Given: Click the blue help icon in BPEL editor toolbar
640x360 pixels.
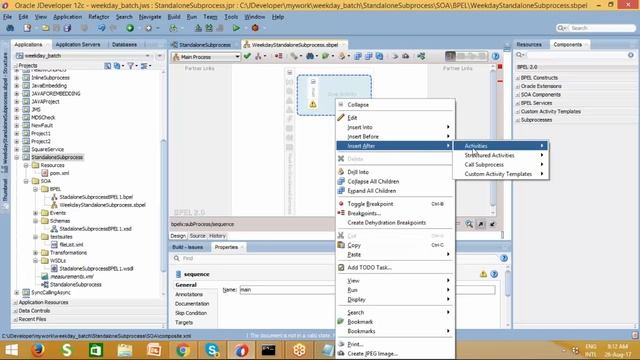Looking at the screenshot, I should click(496, 56).
